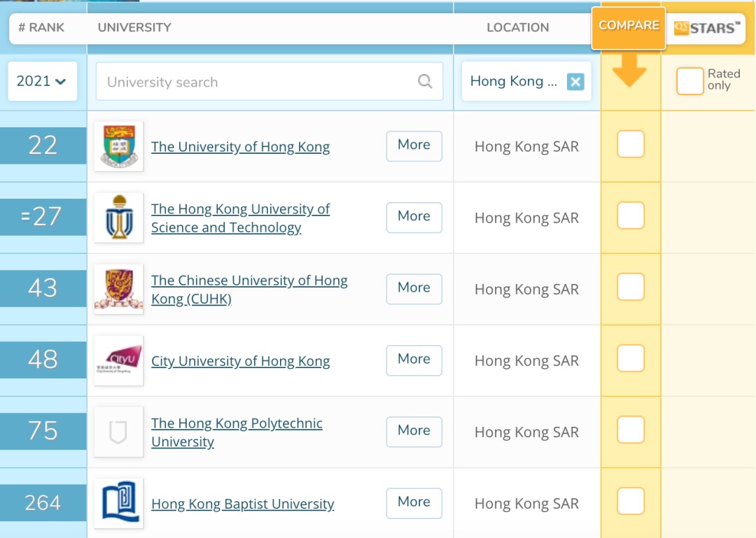Sort by the # RANK column header
The height and width of the screenshot is (538, 756).
(41, 27)
